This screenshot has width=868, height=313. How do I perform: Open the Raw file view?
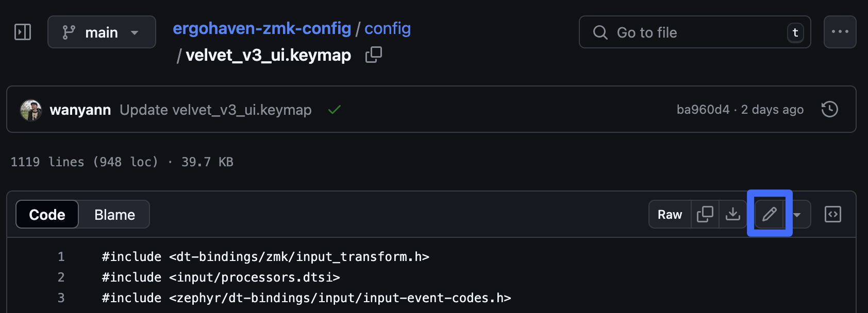pos(670,214)
